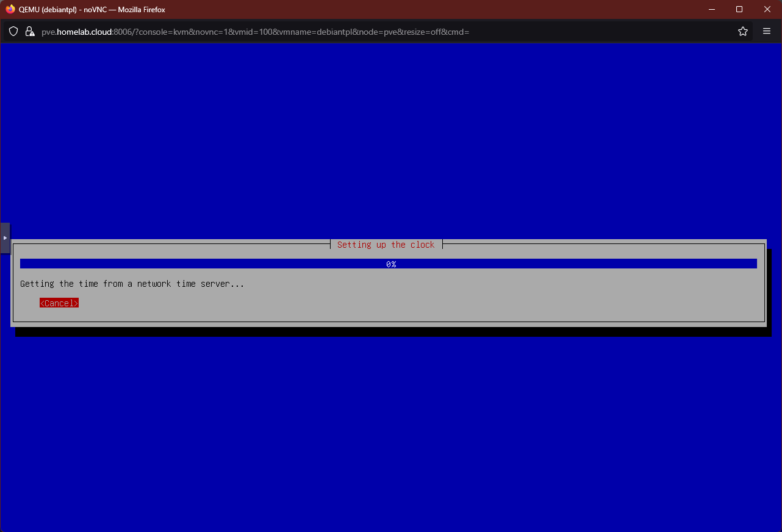
Task: Click the noVNC sidebar arrow icon
Action: [5, 237]
